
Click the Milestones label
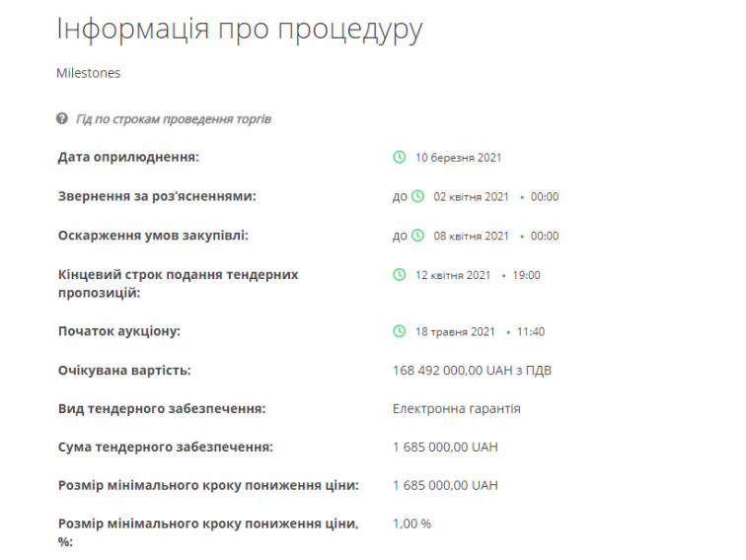pos(89,73)
